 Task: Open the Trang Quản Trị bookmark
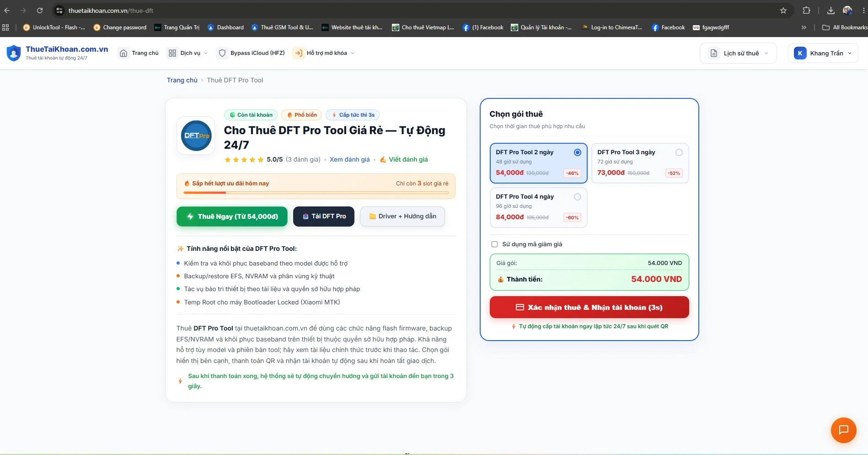pos(177,27)
